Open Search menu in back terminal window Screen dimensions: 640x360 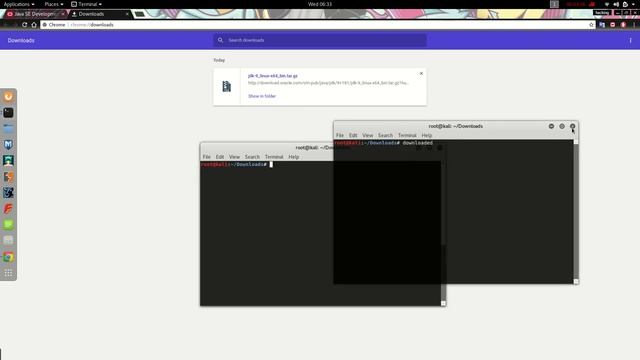(252, 157)
